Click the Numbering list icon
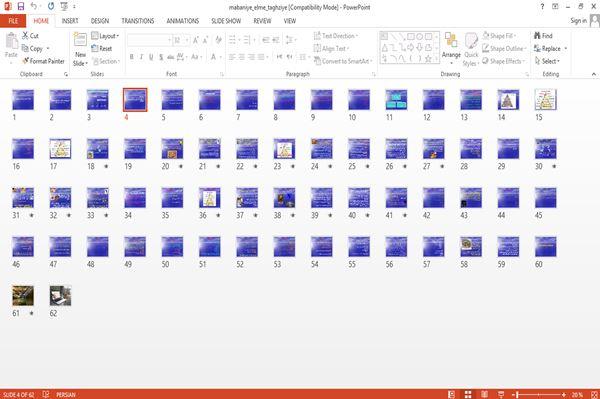Image resolution: width=600 pixels, height=399 pixels. (x=248, y=40)
